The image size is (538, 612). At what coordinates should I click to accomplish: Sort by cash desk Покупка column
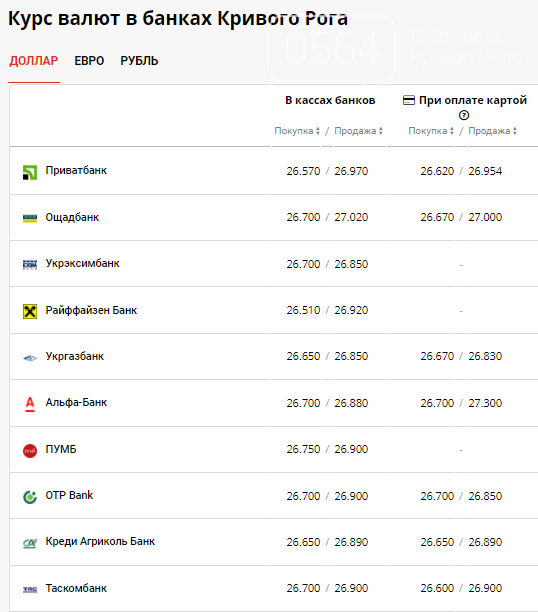click(297, 131)
